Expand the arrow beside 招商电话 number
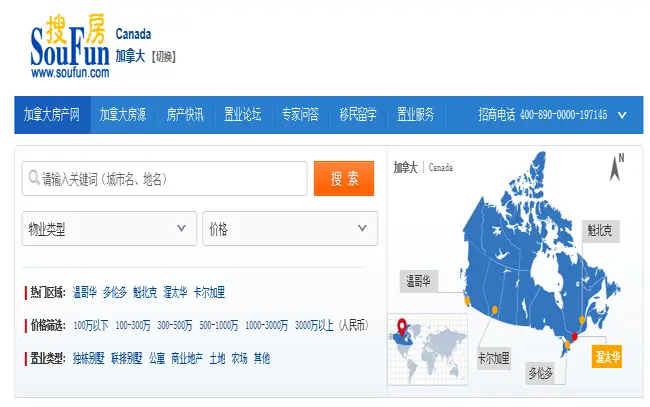 pyautogui.click(x=622, y=115)
